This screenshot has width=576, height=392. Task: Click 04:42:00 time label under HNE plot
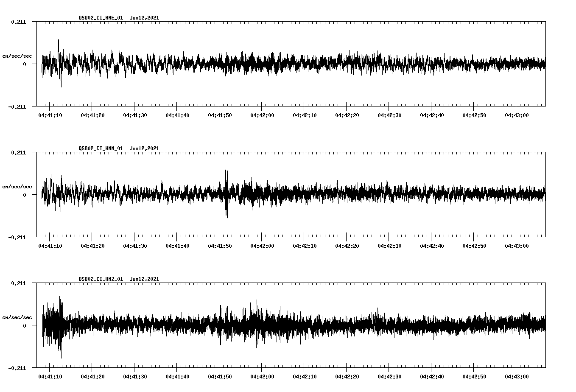coord(262,115)
